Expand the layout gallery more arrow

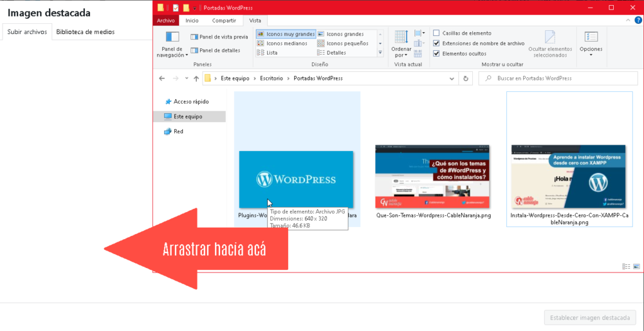coord(380,53)
